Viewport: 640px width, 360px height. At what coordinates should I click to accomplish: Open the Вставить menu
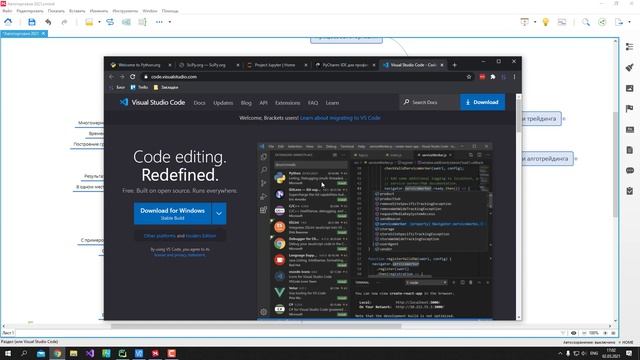pos(77,11)
